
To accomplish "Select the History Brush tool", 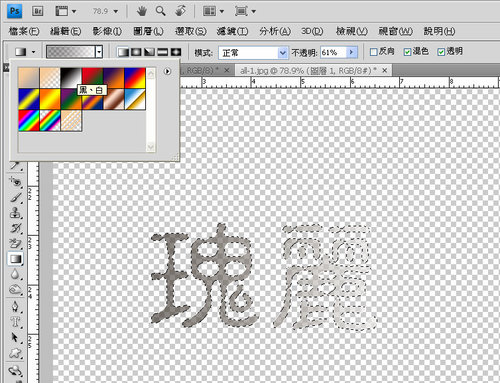I will click(x=15, y=228).
